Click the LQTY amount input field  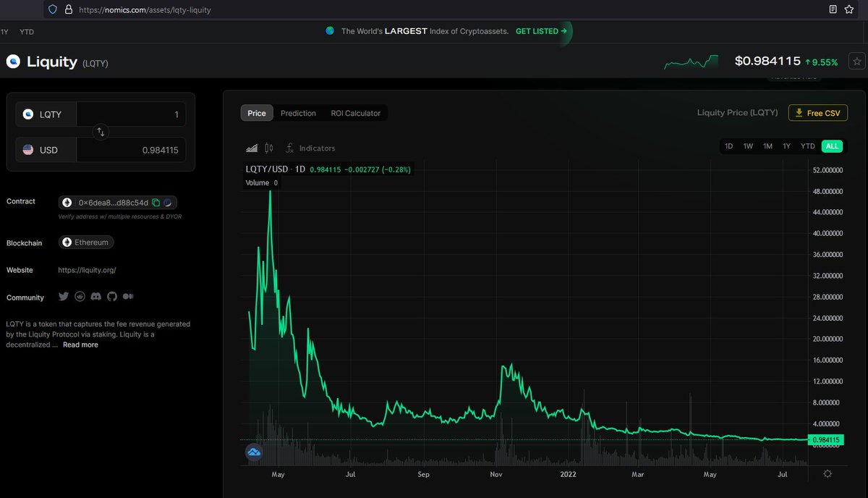pyautogui.click(x=131, y=114)
